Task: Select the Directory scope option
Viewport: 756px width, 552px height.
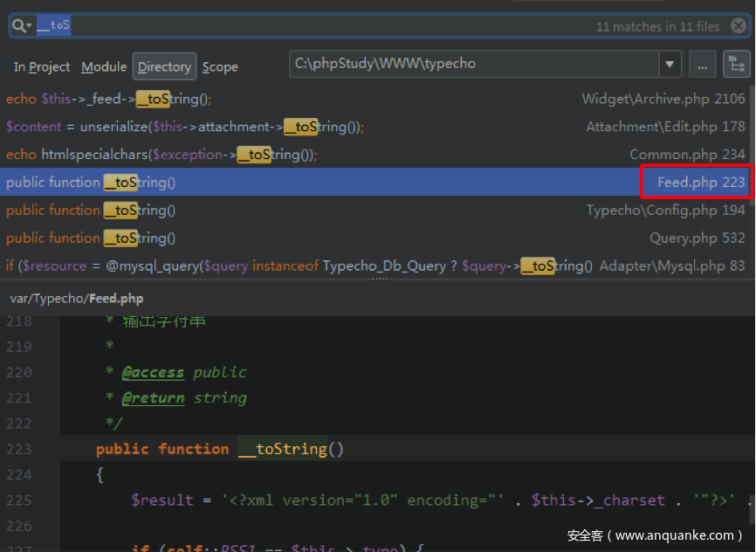Action: coord(164,66)
